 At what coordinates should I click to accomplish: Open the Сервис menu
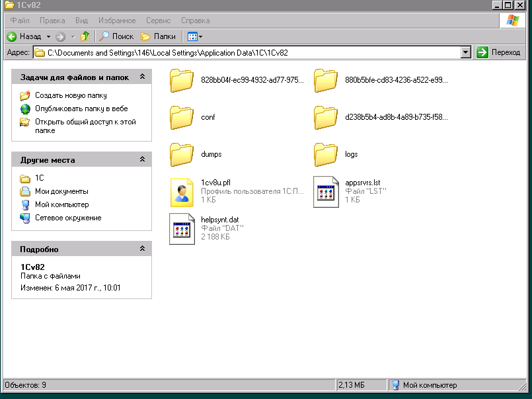(x=158, y=21)
